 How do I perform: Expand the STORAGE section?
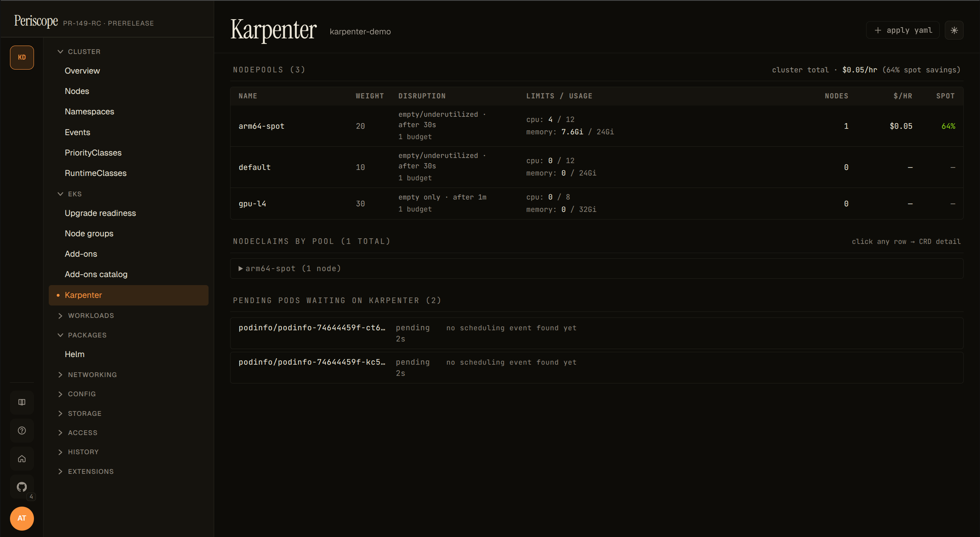(80, 413)
